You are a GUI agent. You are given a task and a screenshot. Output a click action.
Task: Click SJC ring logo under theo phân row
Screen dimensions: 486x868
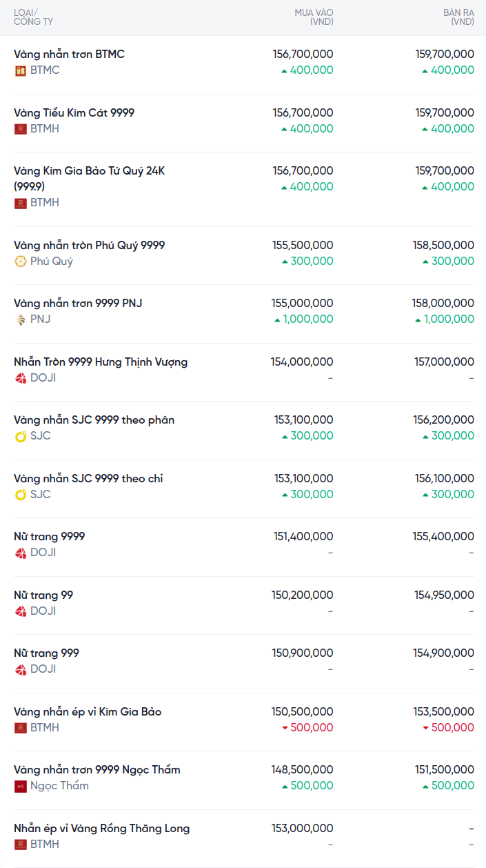[21, 436]
